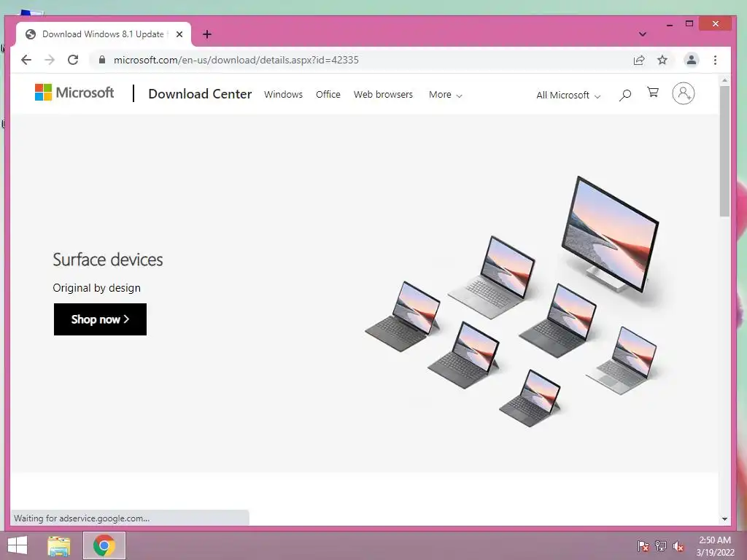Click the address bar URL field
This screenshot has height=560, width=747.
click(362, 60)
